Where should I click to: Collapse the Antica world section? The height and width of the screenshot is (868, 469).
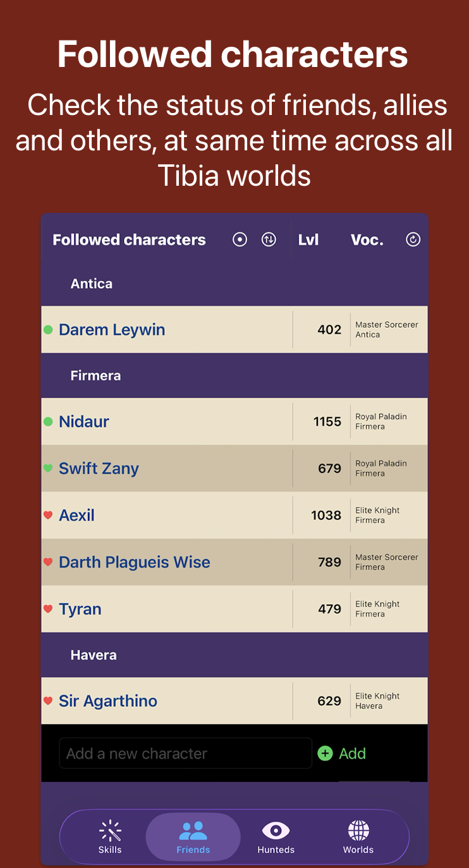(91, 284)
